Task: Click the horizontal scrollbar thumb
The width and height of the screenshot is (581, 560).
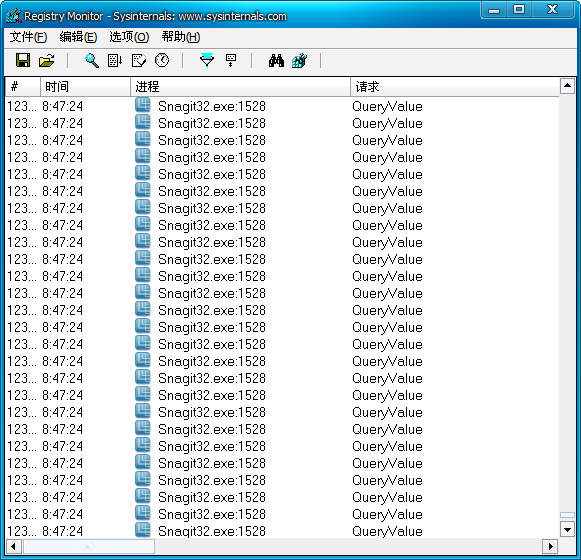Action: [x=89, y=546]
